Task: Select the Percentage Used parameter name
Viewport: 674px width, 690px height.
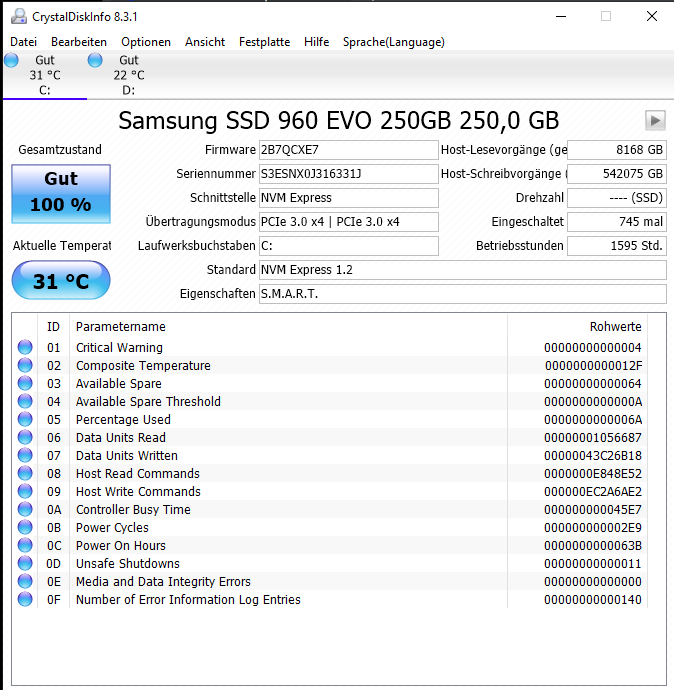Action: (123, 420)
